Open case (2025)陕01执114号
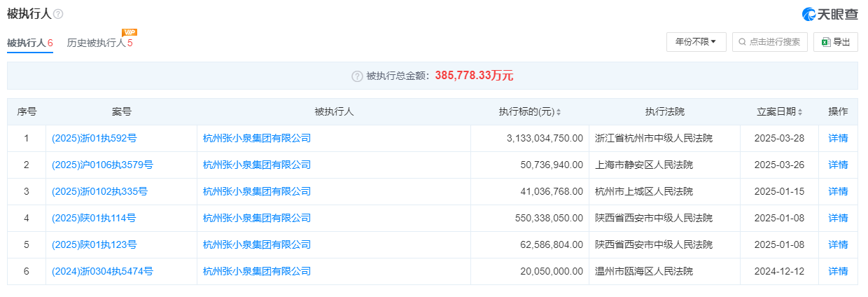The image size is (868, 297). click(x=94, y=218)
